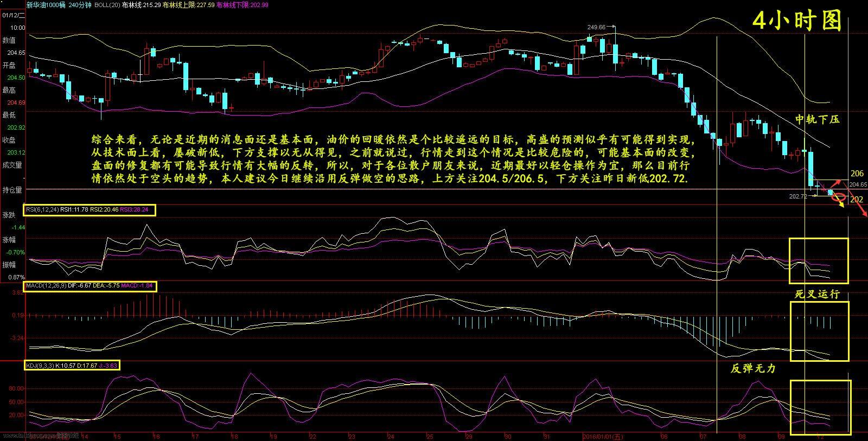Jump to date 19 on time axis
The width and height of the screenshot is (868, 441).
274,437
